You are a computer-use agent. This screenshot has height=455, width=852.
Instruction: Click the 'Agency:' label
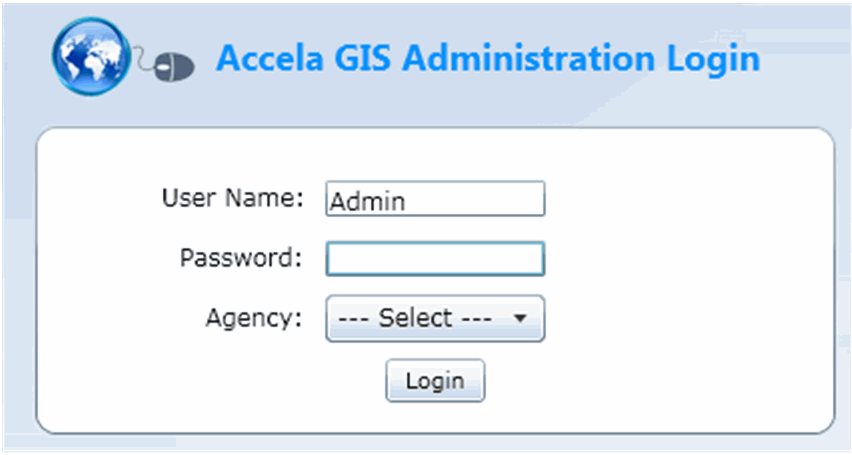click(x=253, y=319)
